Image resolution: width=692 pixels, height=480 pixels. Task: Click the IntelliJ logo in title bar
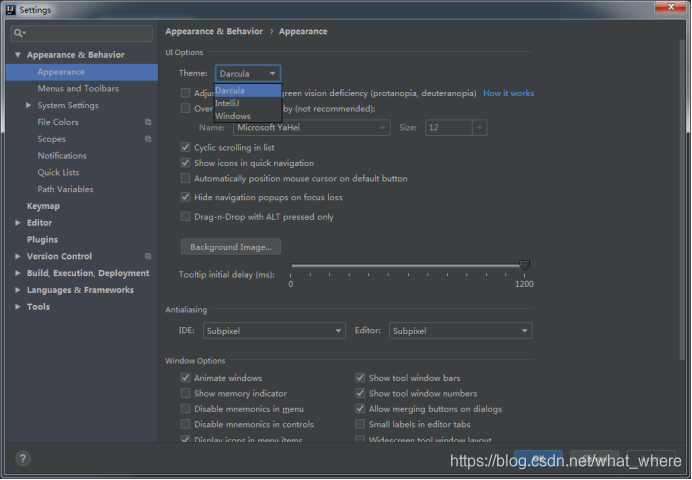point(11,10)
